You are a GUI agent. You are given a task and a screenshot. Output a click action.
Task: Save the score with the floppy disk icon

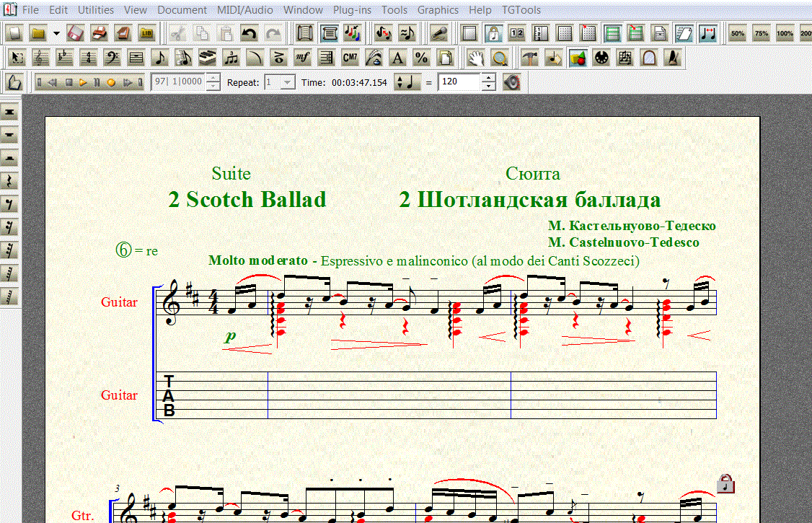[x=76, y=34]
